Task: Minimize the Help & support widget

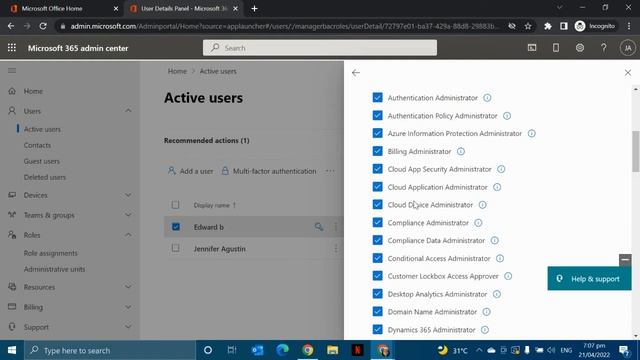Action: coord(625,260)
